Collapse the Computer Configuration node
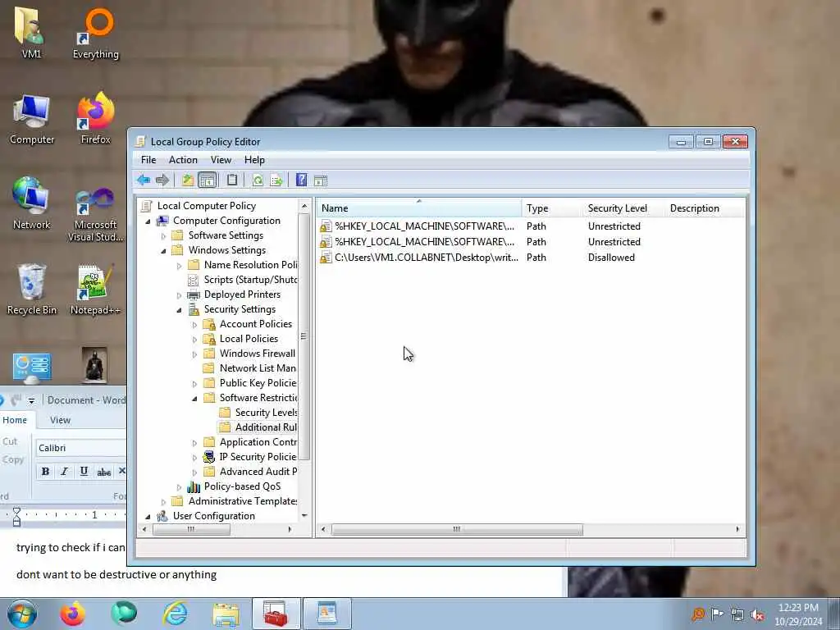 pyautogui.click(x=148, y=221)
